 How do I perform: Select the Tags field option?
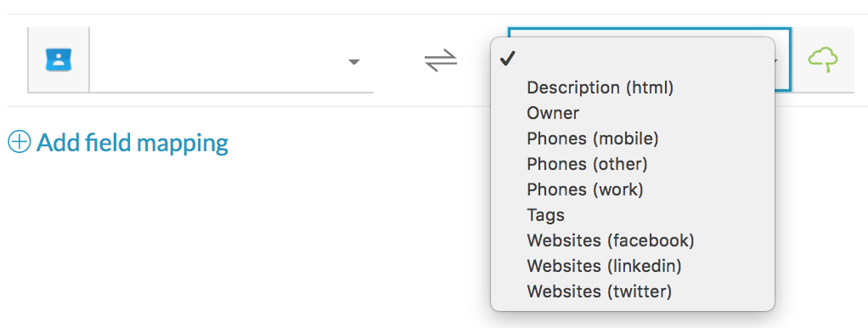click(546, 215)
